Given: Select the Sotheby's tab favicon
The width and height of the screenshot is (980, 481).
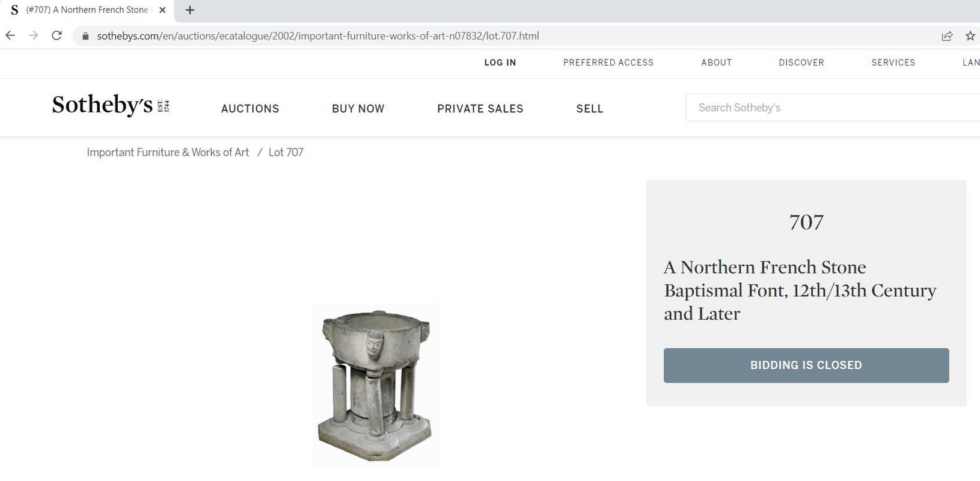Looking at the screenshot, I should 13,10.
